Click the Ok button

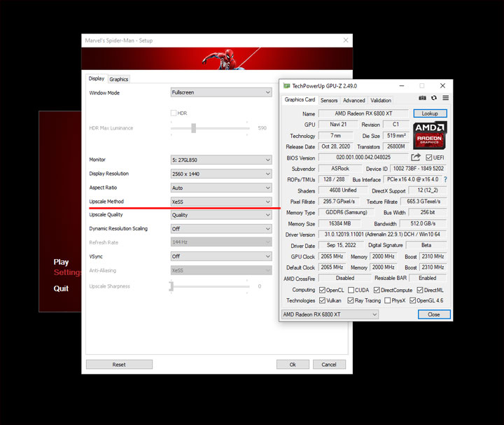(x=293, y=364)
